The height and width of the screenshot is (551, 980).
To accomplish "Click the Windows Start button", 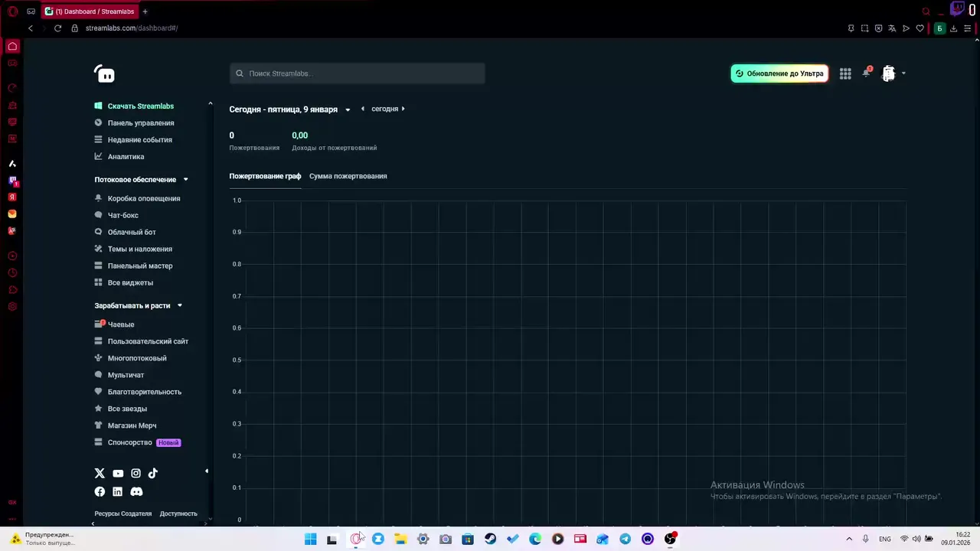I will [x=310, y=539].
